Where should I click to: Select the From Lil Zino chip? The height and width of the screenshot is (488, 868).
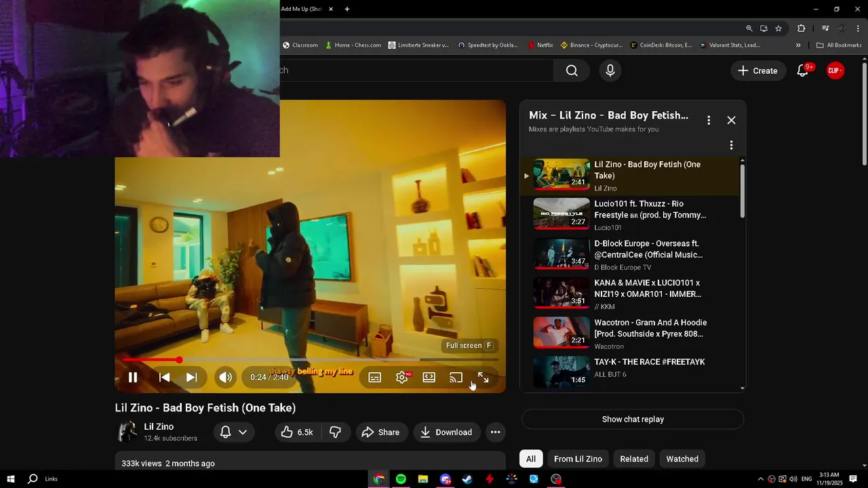578,459
